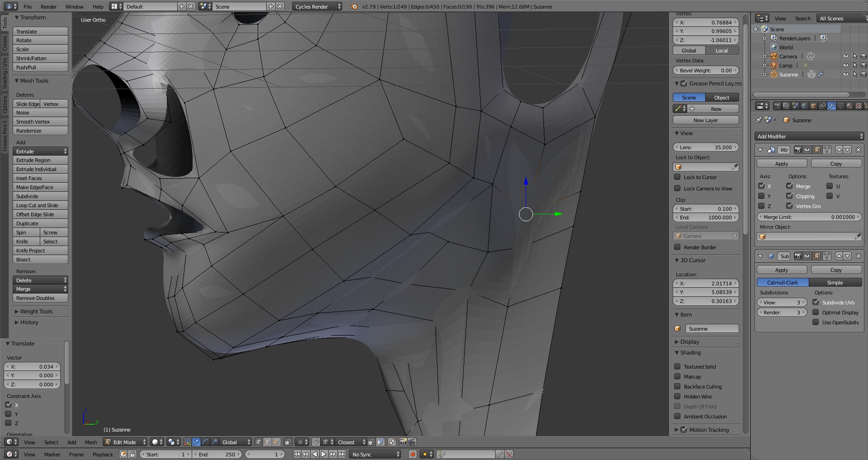This screenshot has width=868, height=460.
Task: Switch Grease Pencil layers to Object tab
Action: tap(722, 97)
